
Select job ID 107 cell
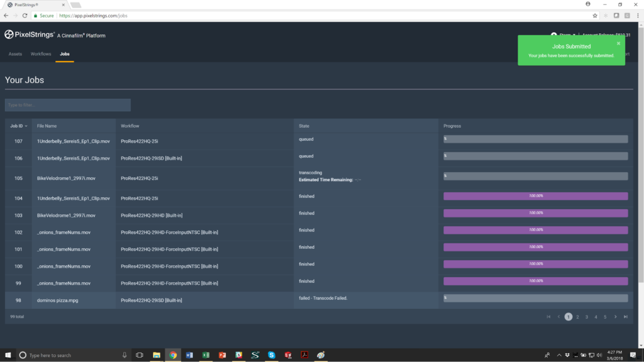coord(18,141)
